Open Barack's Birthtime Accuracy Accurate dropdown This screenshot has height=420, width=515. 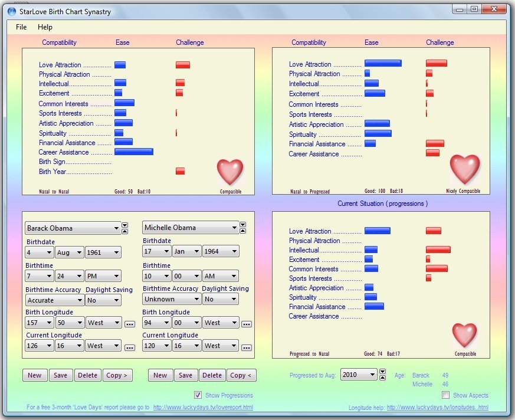pyautogui.click(x=54, y=300)
